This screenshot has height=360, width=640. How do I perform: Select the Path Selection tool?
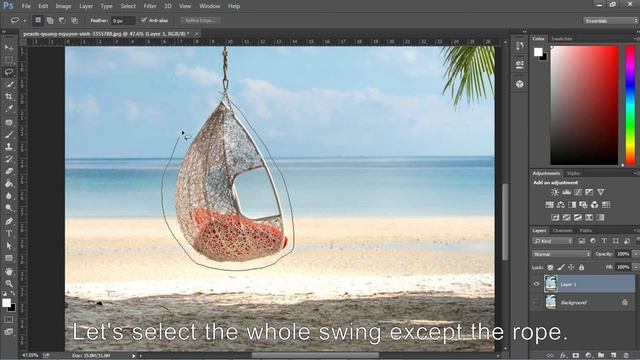(9, 246)
